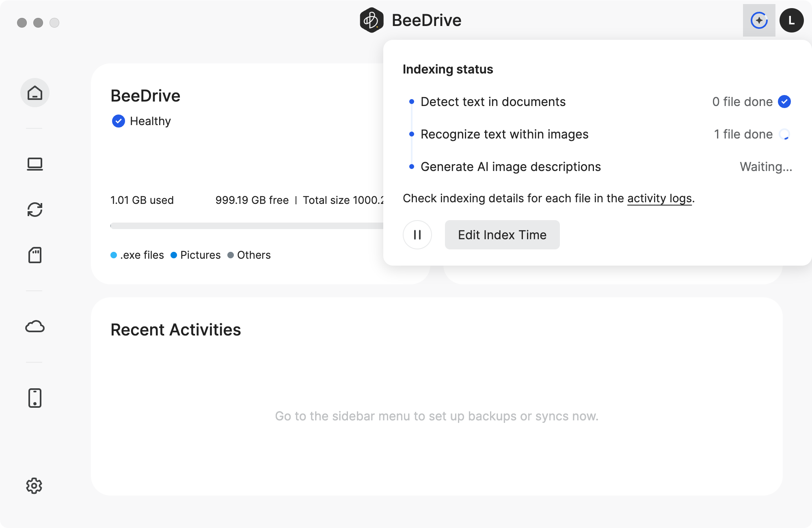Click the Others legend dot
812x528 pixels.
pos(231,255)
